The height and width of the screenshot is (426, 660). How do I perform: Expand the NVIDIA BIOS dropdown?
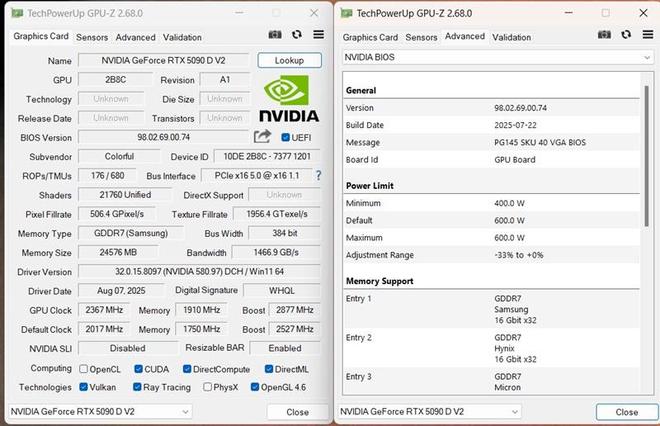click(x=646, y=58)
